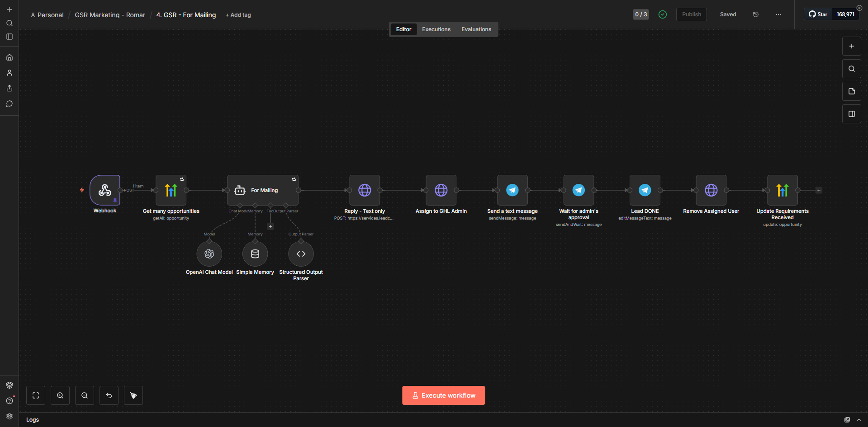The height and width of the screenshot is (427, 868).
Task: Open workflow version history icon
Action: point(755,14)
